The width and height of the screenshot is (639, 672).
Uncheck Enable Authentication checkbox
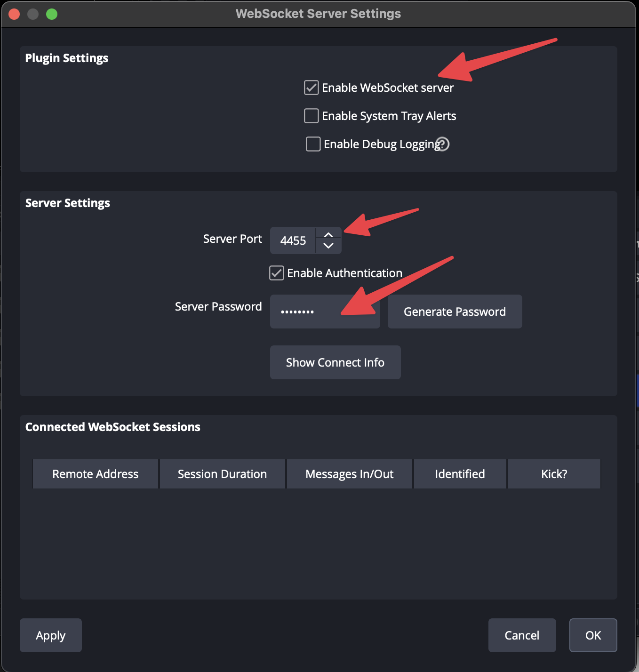click(x=277, y=273)
